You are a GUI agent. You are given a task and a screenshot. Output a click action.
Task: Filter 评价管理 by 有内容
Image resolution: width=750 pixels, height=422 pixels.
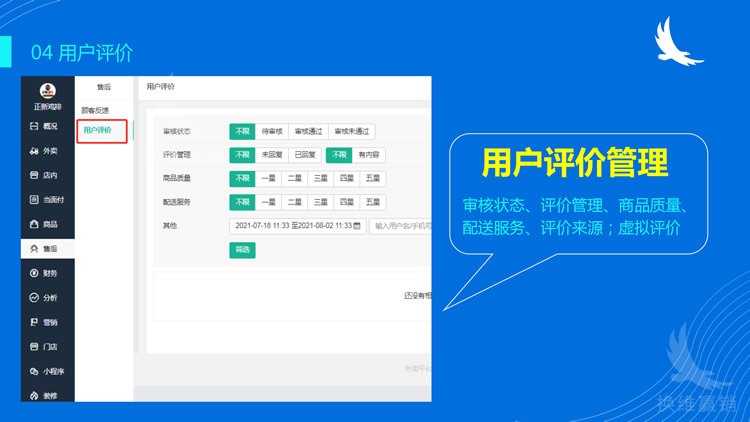point(369,155)
